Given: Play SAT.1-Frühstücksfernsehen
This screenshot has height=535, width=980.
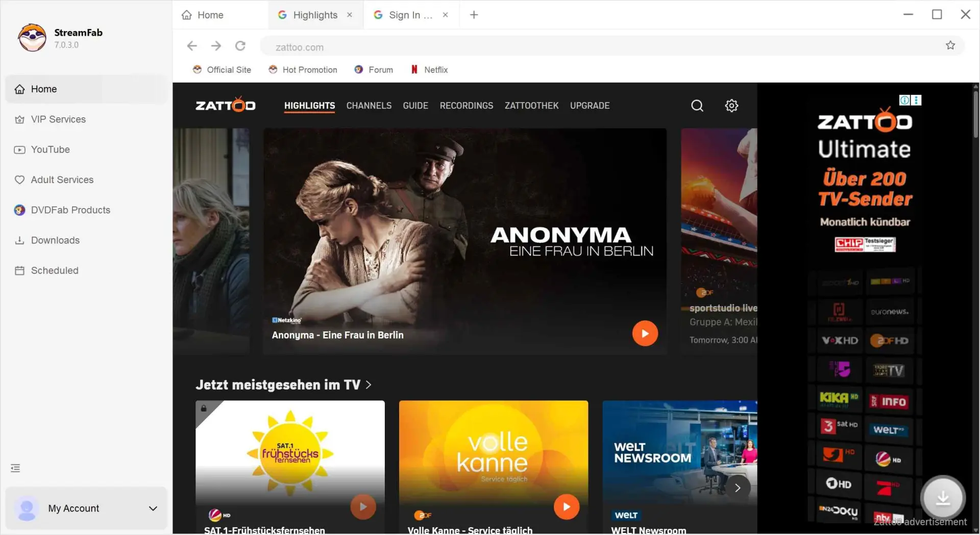Looking at the screenshot, I should point(363,507).
